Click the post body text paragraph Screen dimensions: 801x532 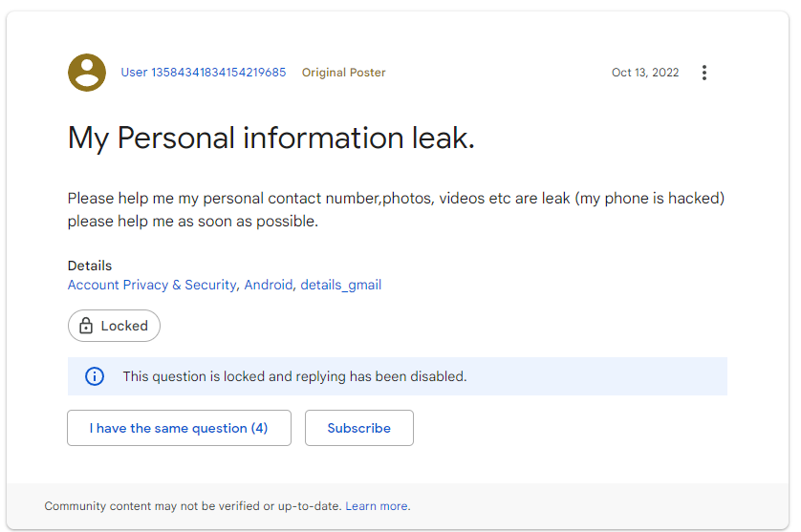coord(396,209)
